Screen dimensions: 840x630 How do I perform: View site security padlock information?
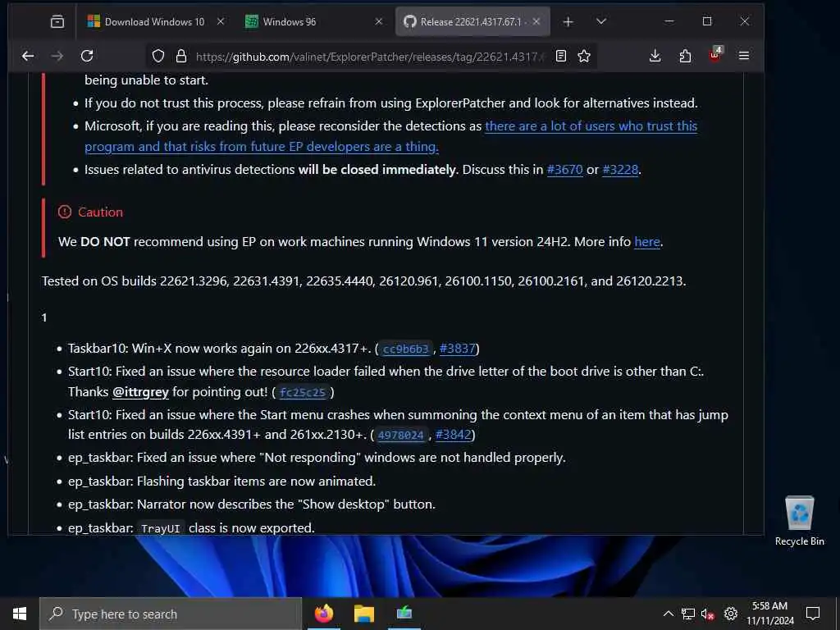(181, 56)
